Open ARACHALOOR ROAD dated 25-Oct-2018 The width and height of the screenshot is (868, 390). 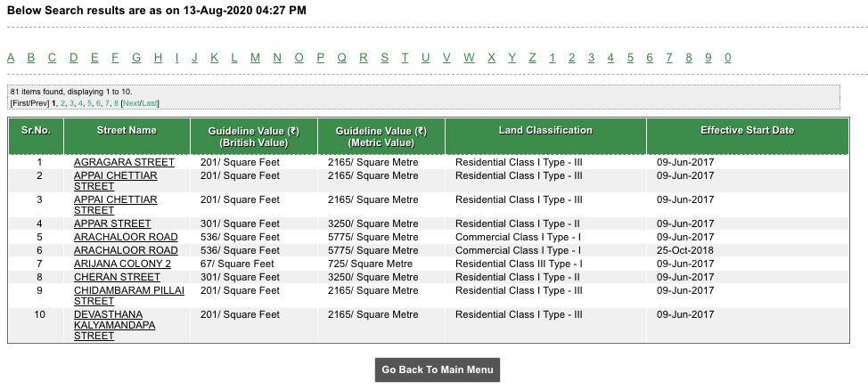[126, 250]
